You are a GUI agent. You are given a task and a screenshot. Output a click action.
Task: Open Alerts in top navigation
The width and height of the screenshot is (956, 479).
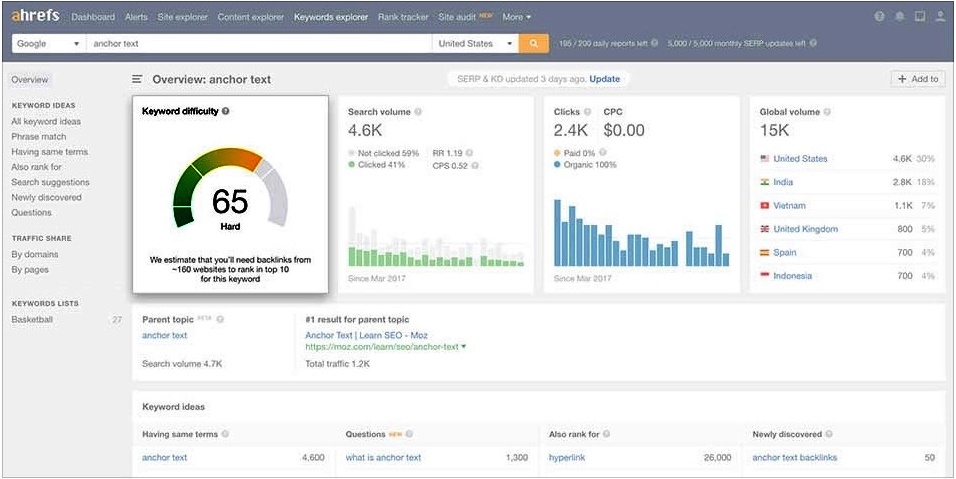click(136, 17)
